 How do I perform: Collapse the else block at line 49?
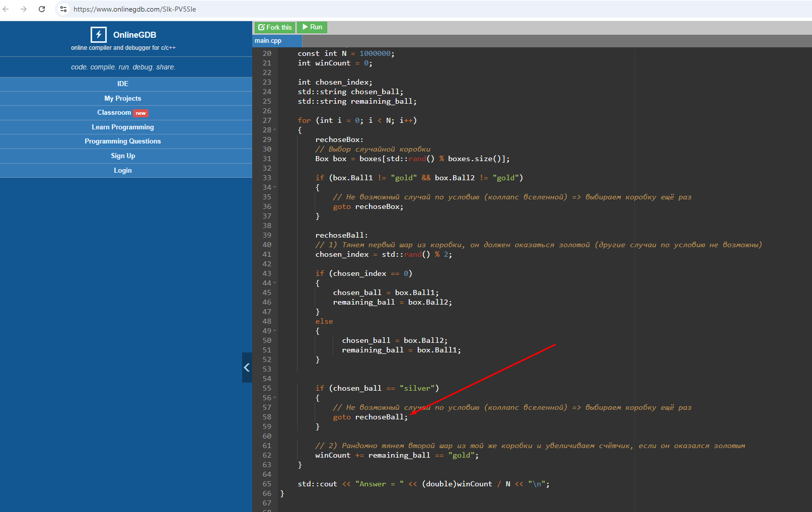pyautogui.click(x=275, y=331)
